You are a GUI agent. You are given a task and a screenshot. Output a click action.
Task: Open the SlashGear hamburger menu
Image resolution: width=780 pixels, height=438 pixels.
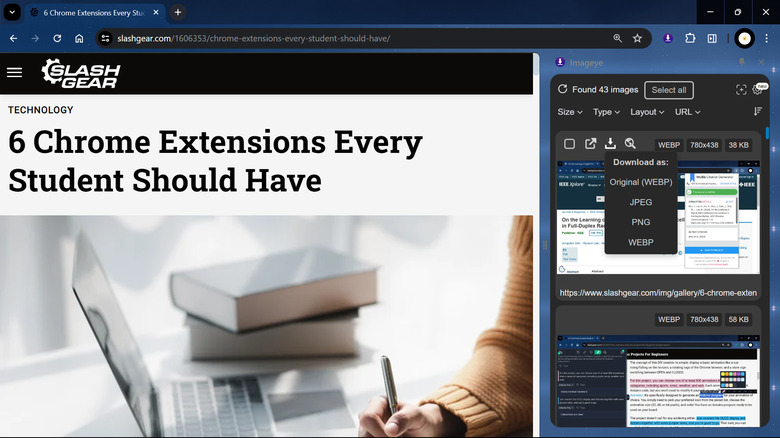(x=14, y=72)
